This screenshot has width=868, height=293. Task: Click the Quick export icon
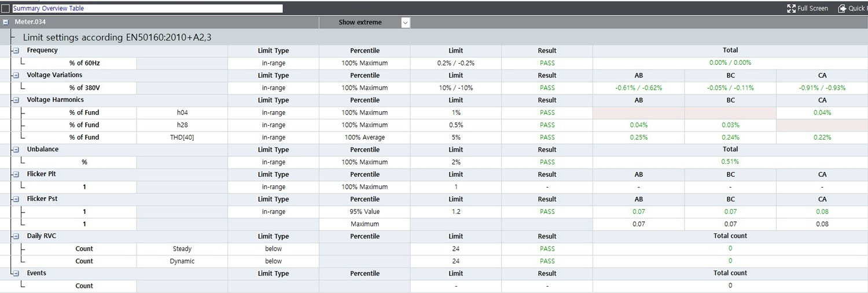coord(842,9)
